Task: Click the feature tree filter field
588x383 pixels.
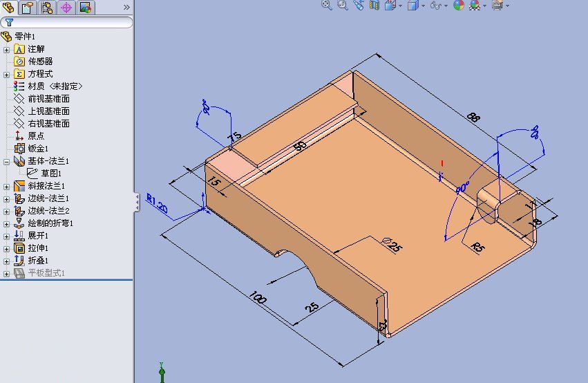Action: pyautogui.click(x=69, y=22)
